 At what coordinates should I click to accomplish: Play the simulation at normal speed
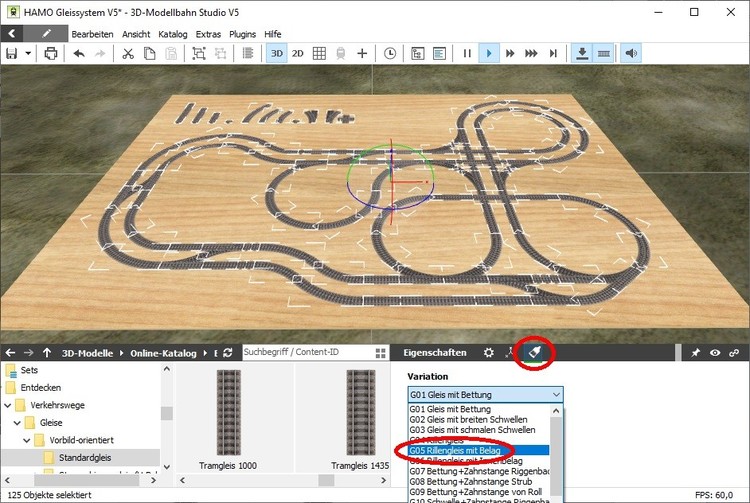[488, 54]
